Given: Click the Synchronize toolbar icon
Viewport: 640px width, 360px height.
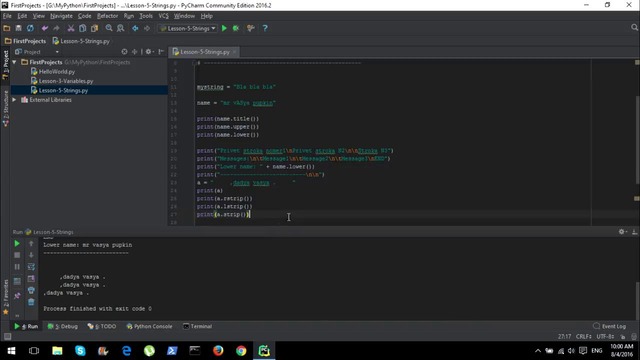Looking at the screenshot, I should pos(30,28).
